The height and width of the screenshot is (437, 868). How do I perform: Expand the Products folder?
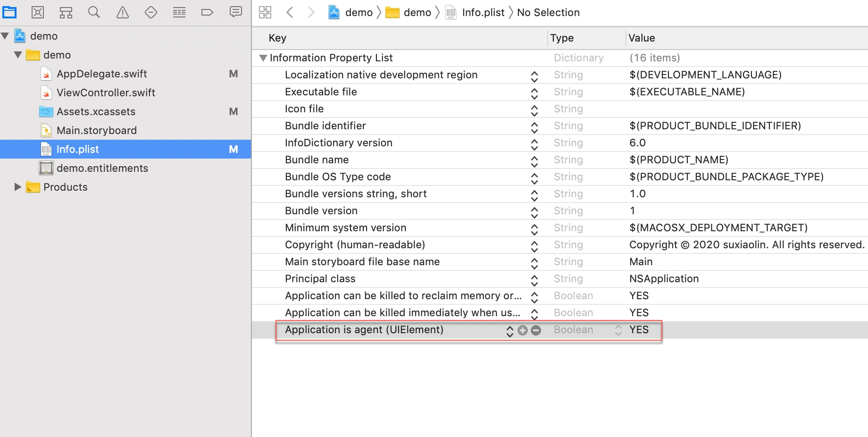click(18, 187)
